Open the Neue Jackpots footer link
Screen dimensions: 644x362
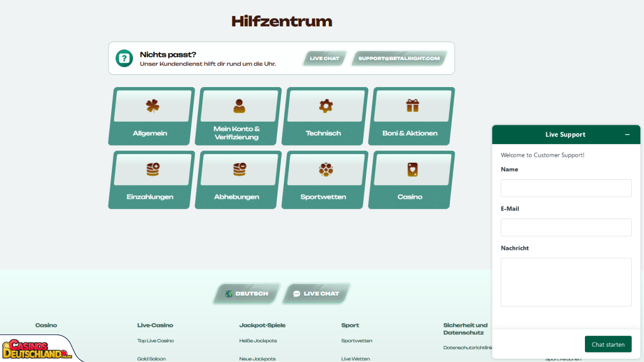click(x=258, y=359)
